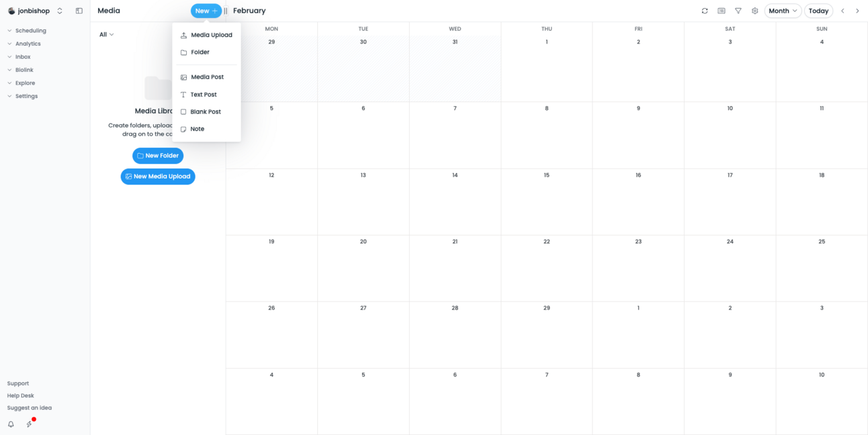Image resolution: width=868 pixels, height=435 pixels.
Task: Select Media Post in the New menu
Action: [x=206, y=77]
